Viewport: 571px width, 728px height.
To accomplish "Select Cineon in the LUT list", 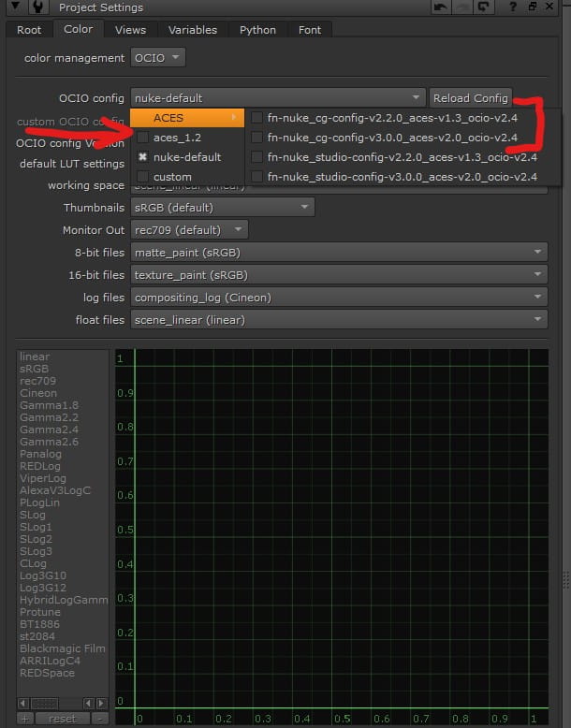I will (38, 393).
